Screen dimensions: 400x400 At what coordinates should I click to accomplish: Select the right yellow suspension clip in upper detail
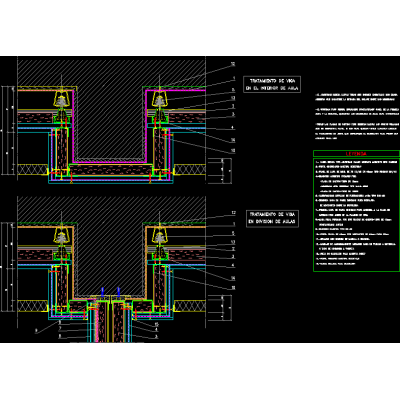pos(160,99)
